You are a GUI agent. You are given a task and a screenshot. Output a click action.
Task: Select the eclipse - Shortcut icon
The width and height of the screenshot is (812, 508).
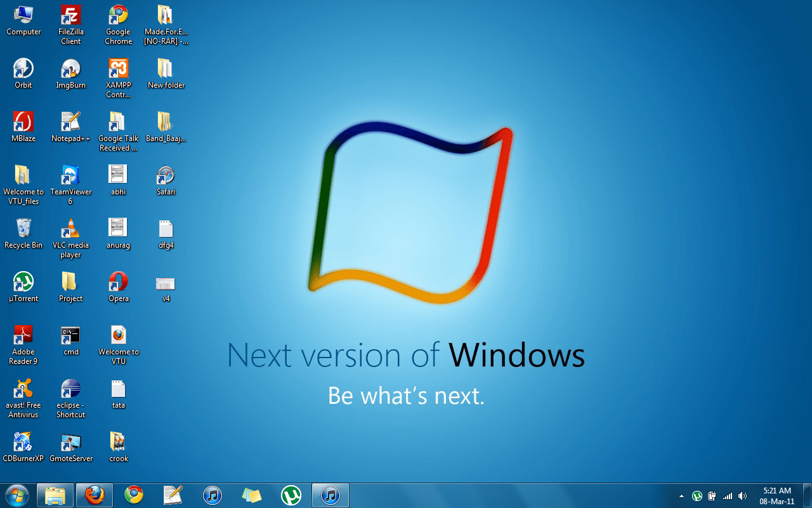[70, 398]
